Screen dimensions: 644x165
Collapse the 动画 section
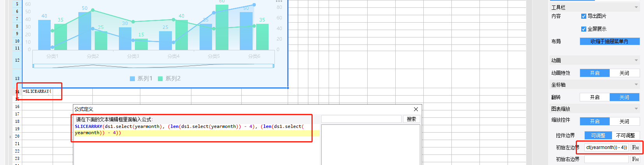click(x=636, y=60)
